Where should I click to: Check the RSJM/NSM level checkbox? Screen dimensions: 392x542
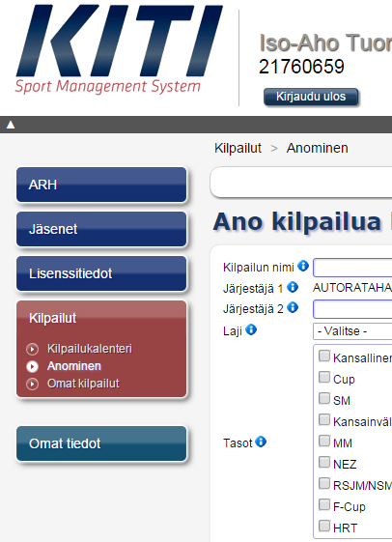(x=324, y=483)
